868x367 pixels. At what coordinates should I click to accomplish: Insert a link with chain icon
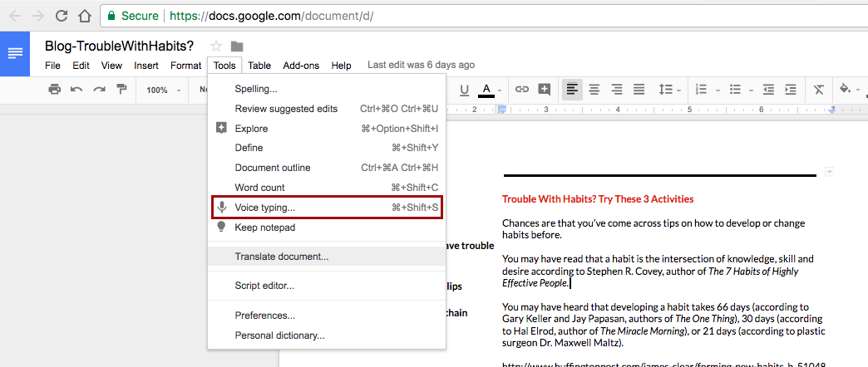tap(521, 89)
